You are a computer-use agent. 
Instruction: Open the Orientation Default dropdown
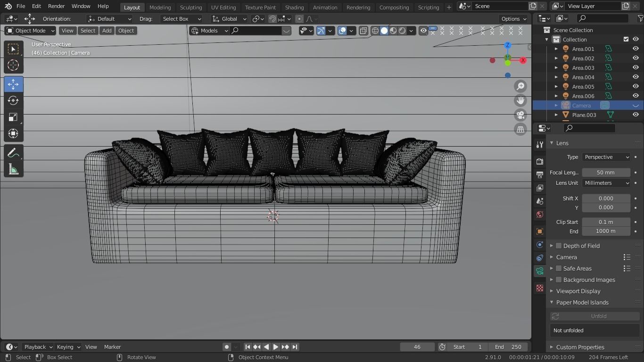click(x=110, y=19)
